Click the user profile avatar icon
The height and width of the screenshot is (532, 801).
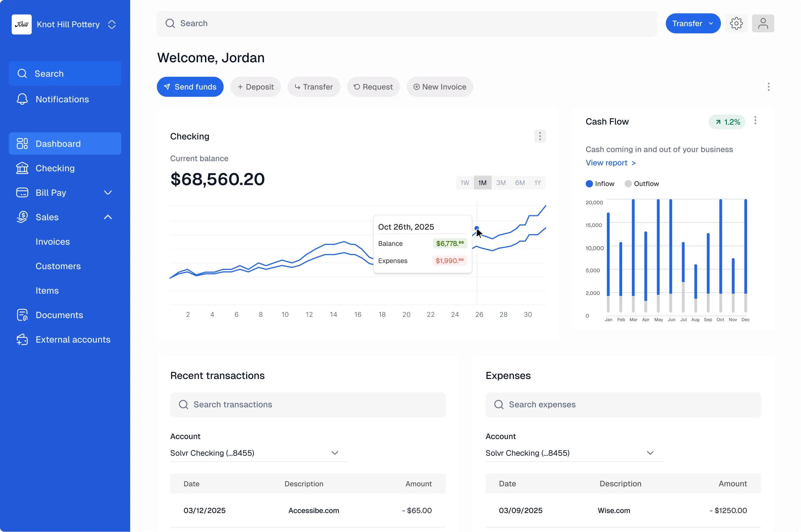763,23
